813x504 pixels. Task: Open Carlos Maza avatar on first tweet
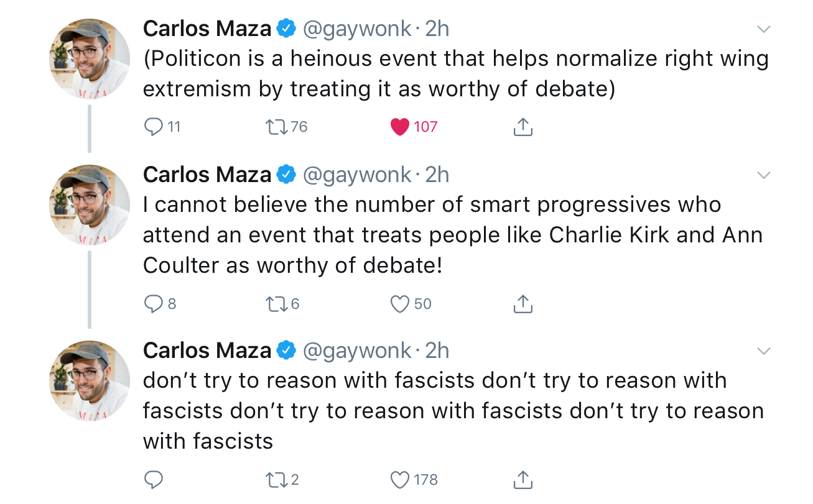pos(90,59)
